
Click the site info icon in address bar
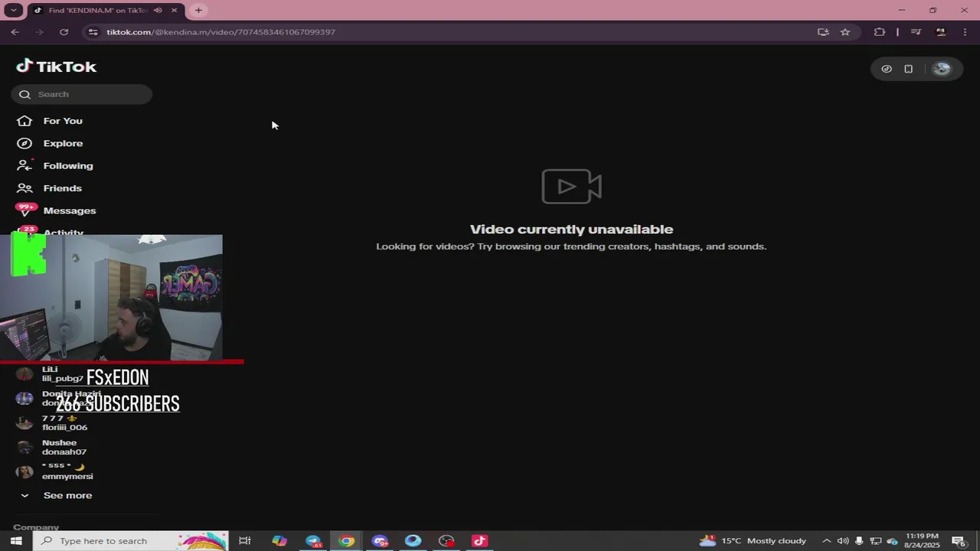click(93, 31)
